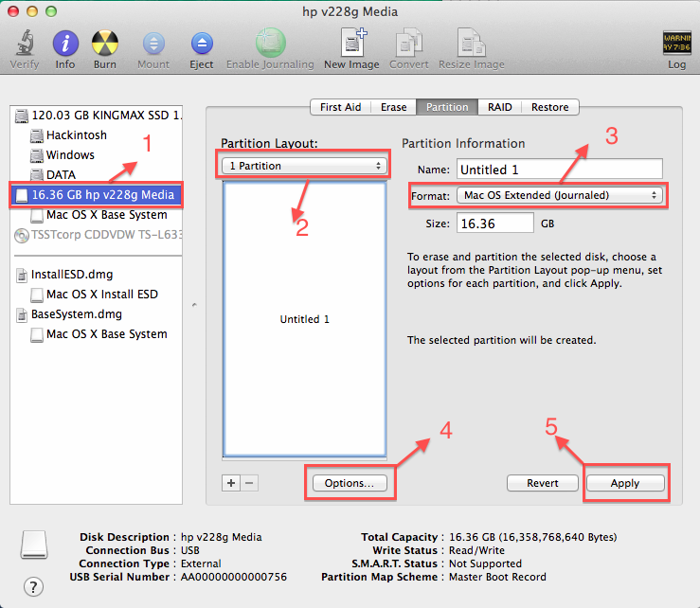Screen dimensions: 700x608
Task: Click the sidebar splitter handle
Action: point(194,305)
